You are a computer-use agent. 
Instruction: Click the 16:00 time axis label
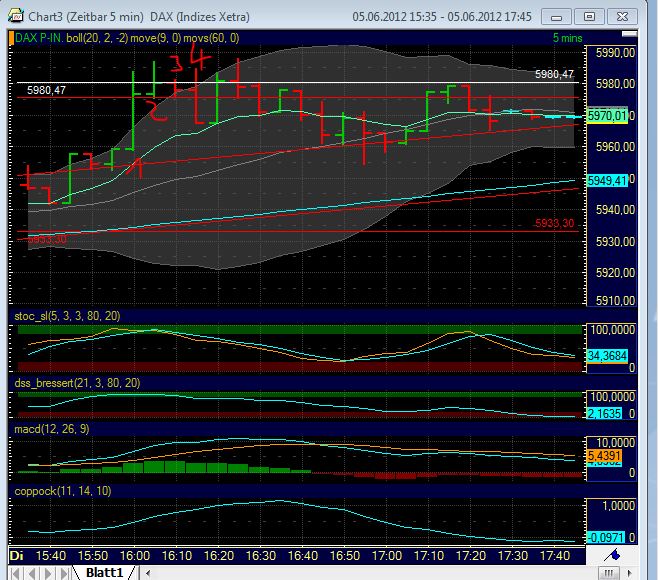pos(135,556)
